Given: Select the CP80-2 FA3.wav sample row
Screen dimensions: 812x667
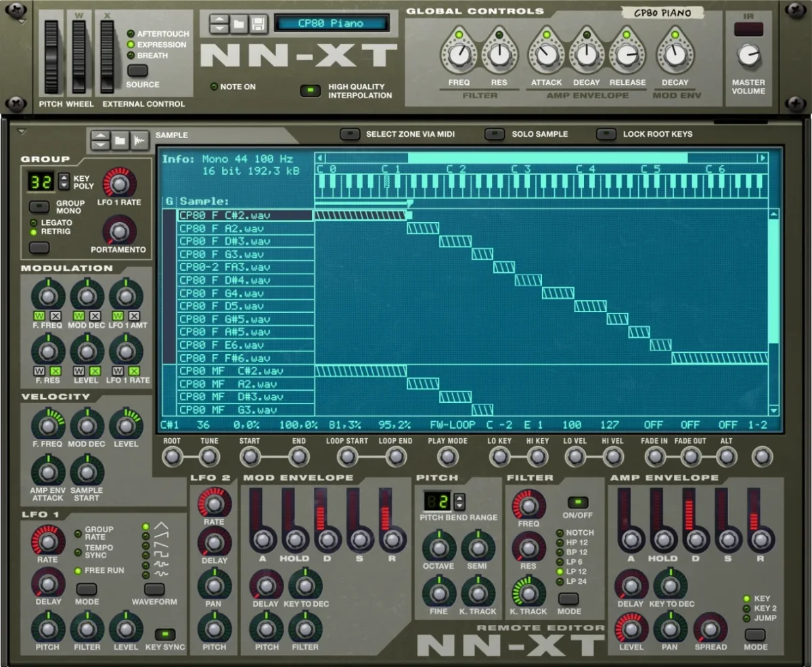Looking at the screenshot, I should [x=245, y=267].
